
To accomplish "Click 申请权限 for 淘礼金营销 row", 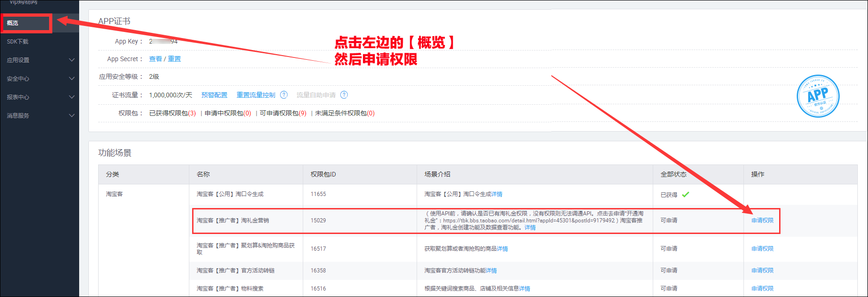I will (x=762, y=221).
